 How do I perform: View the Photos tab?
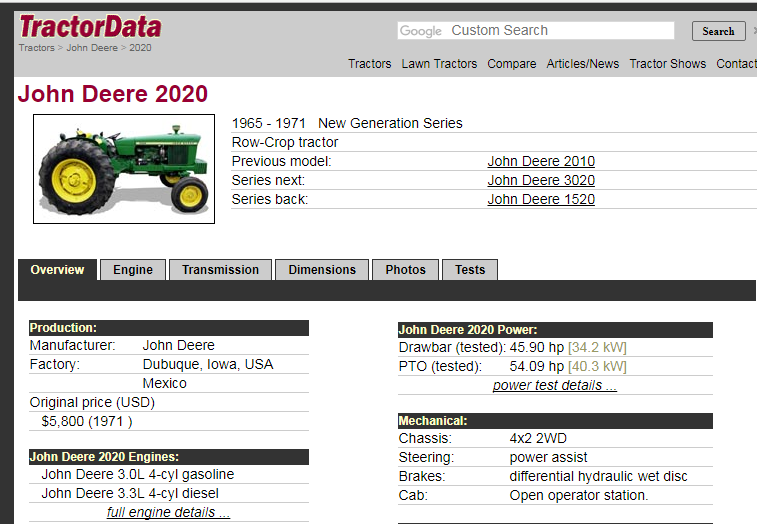pos(405,270)
